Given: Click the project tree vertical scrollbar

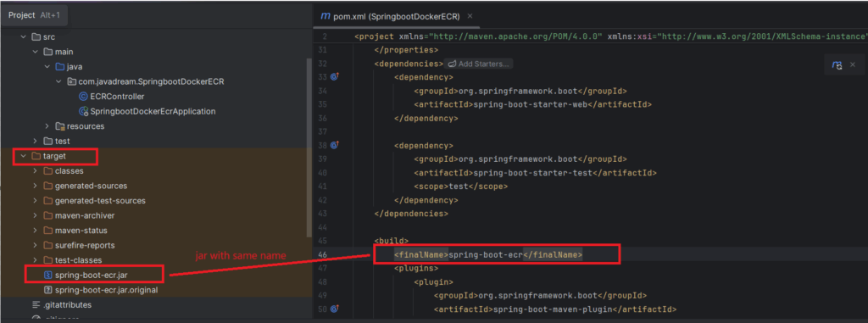Looking at the screenshot, I should coord(309,147).
